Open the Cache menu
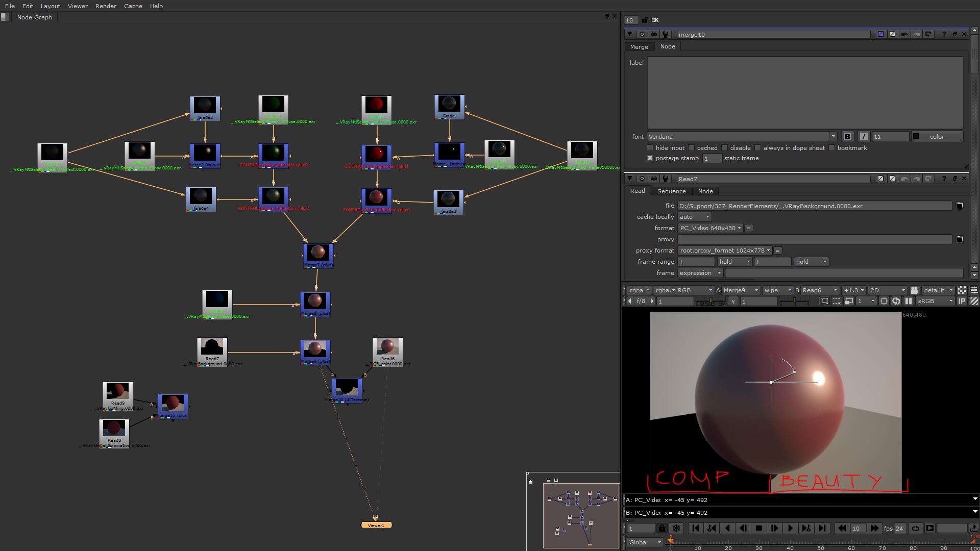 tap(133, 6)
